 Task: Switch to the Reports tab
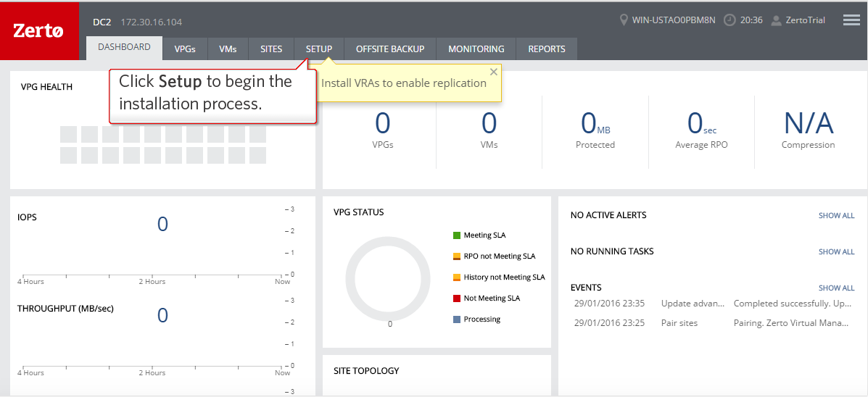coord(547,49)
